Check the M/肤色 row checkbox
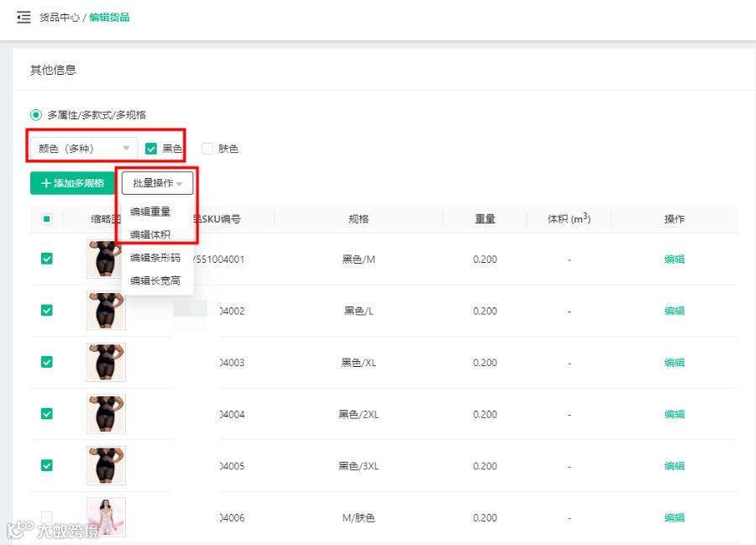The image size is (756, 545). [x=47, y=517]
